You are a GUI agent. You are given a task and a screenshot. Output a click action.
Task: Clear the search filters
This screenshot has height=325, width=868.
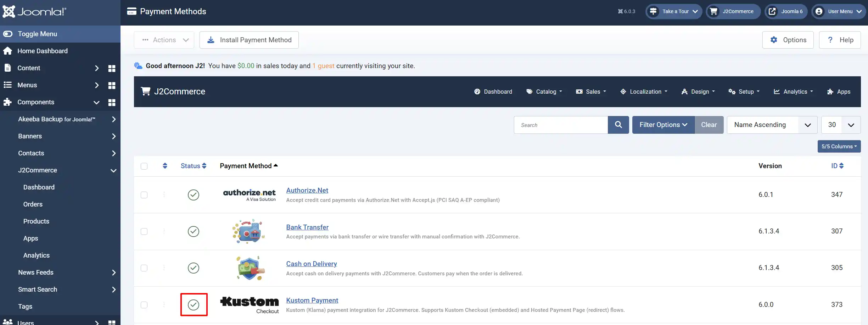coord(709,125)
